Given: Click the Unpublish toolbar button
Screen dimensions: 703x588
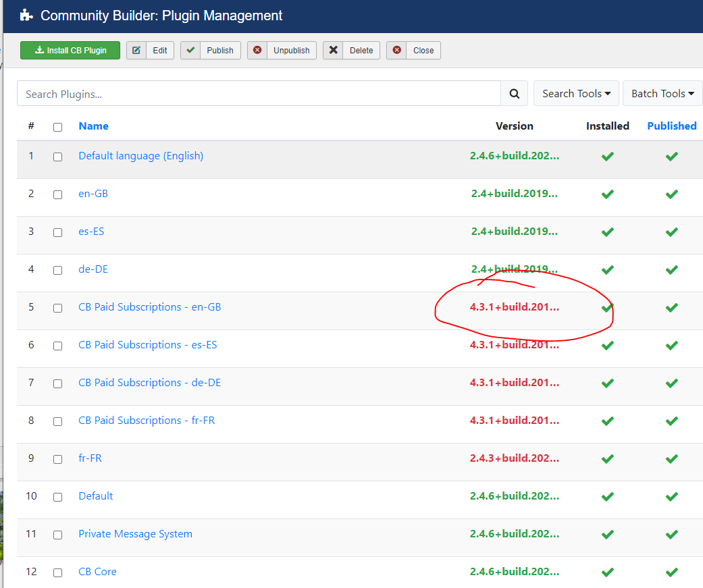Looking at the screenshot, I should click(x=282, y=50).
